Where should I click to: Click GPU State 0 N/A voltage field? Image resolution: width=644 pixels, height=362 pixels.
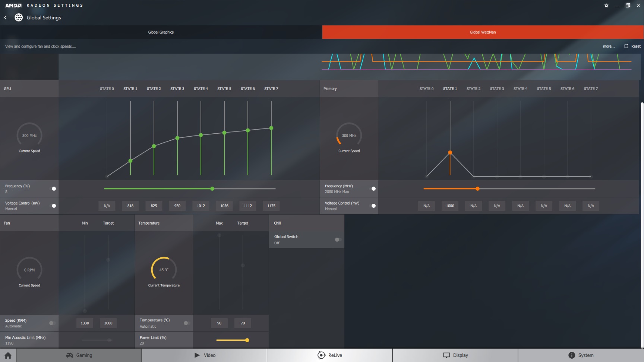(107, 206)
